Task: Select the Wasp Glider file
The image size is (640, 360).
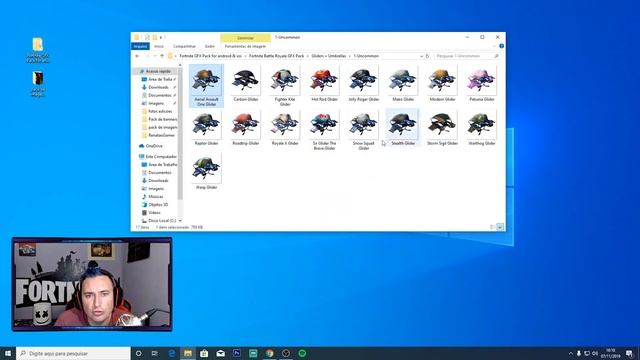Action: point(206,172)
